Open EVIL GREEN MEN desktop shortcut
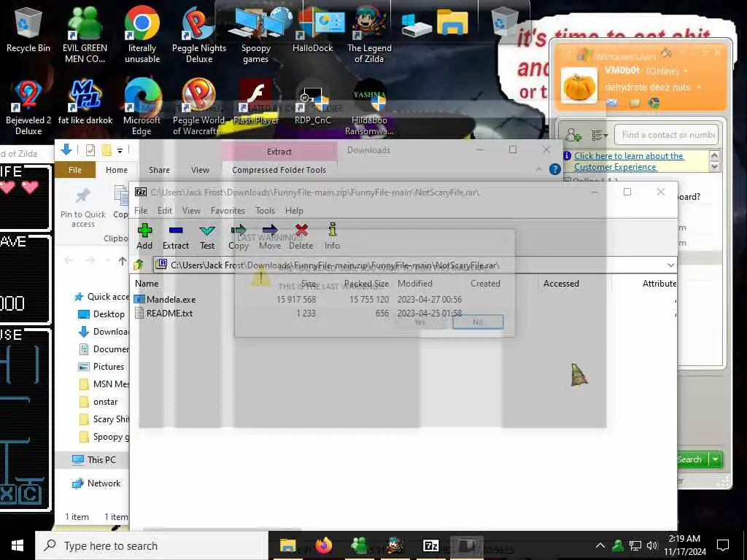 (x=85, y=34)
